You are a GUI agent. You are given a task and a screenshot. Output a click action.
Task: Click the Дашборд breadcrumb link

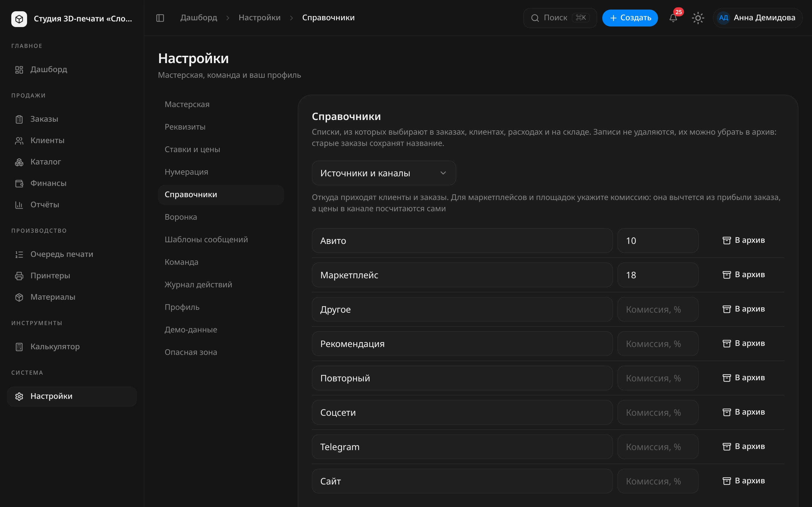(x=199, y=17)
